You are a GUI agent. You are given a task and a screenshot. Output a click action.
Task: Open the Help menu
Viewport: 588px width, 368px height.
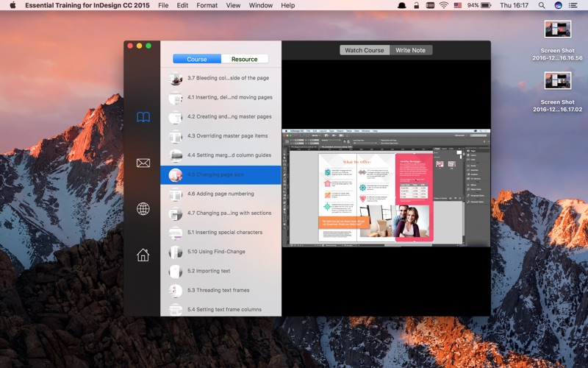point(288,5)
